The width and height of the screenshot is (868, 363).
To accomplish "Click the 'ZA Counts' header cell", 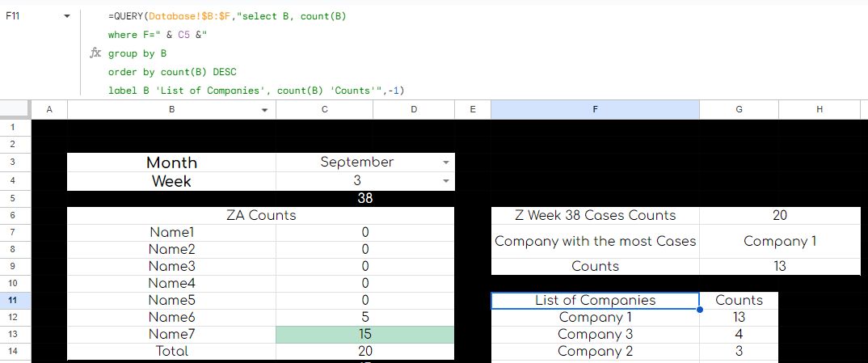I will pyautogui.click(x=261, y=215).
